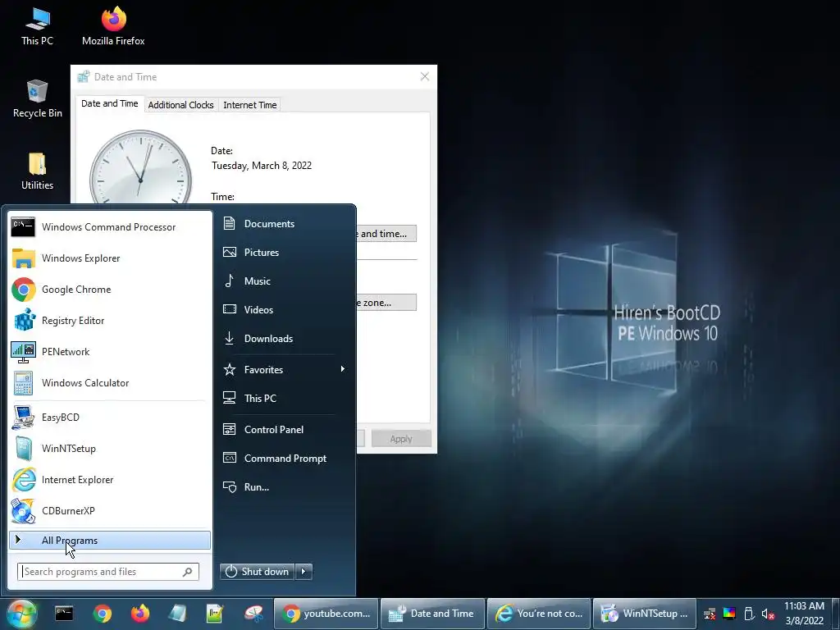840x630 pixels.
Task: Open Registry Editor from Start menu
Action: (x=109, y=321)
